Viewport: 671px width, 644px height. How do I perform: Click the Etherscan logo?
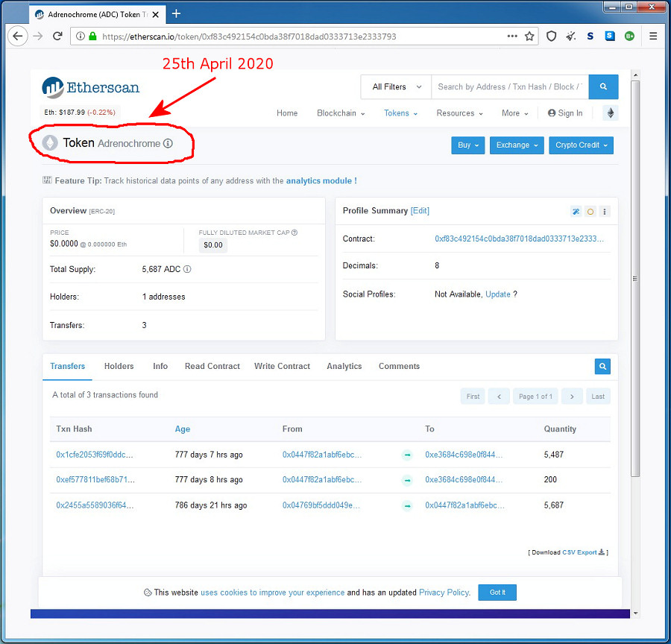pos(91,87)
